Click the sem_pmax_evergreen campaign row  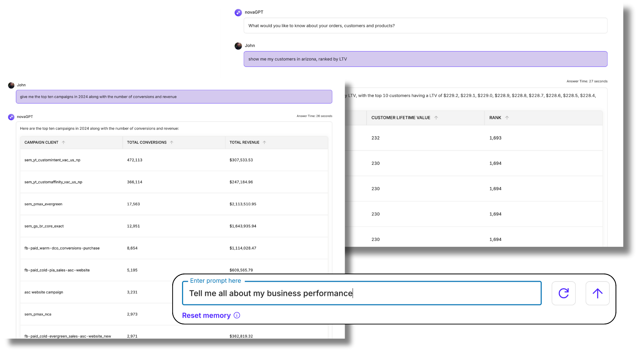tap(174, 204)
